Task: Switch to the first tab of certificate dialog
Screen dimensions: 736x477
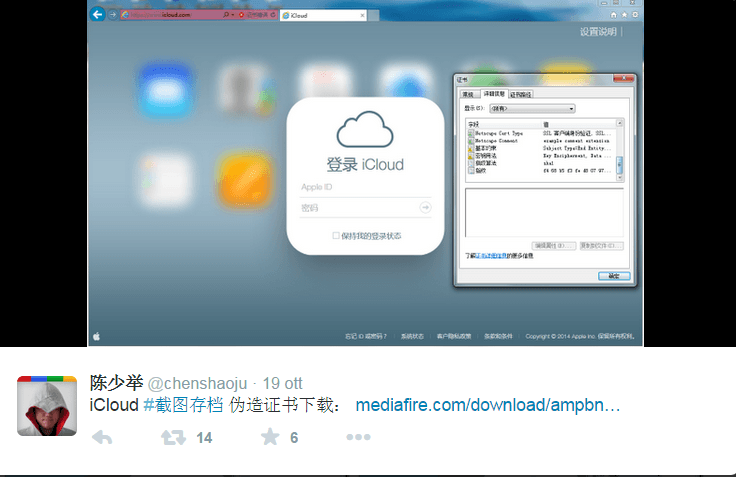Action: [x=468, y=94]
